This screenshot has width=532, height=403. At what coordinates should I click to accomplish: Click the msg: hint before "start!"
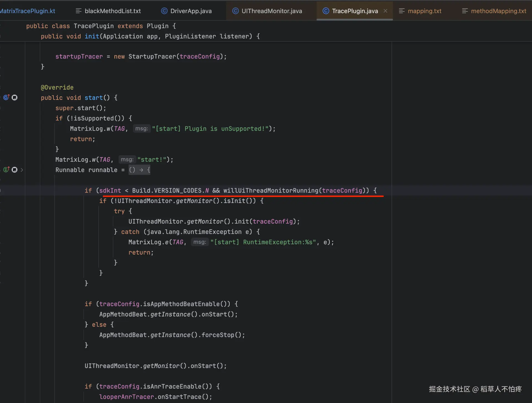[127, 159]
